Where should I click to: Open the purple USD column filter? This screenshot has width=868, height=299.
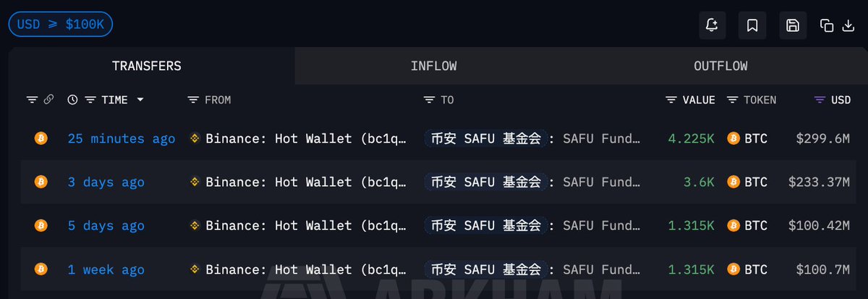click(x=820, y=100)
